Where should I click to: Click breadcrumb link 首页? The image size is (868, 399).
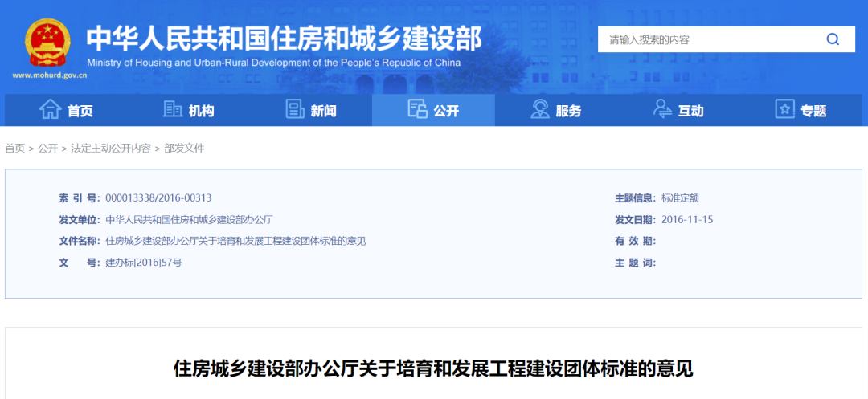pos(15,148)
